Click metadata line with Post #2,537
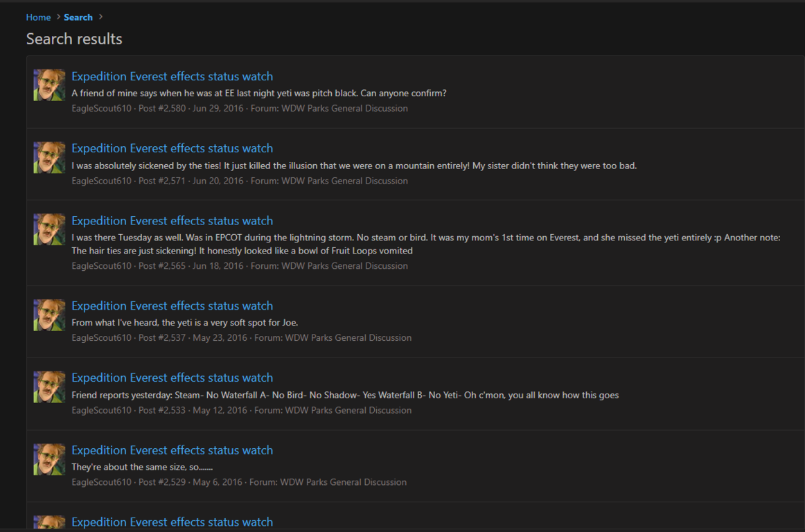Screen dimensions: 805x532 (x=241, y=338)
